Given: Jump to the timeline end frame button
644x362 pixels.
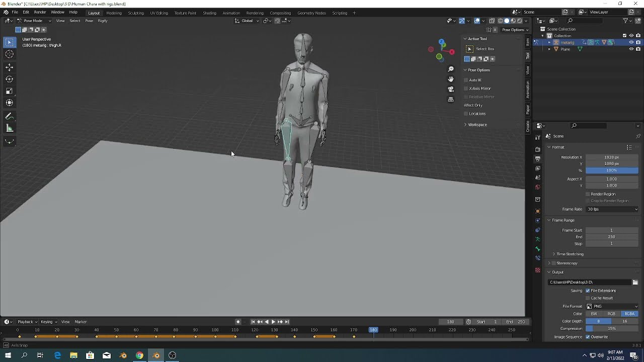Looking at the screenshot, I should click(x=287, y=322).
